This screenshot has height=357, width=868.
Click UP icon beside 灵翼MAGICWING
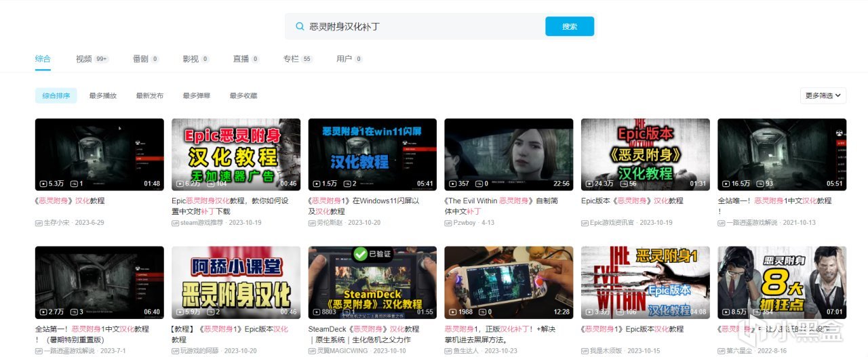pos(313,351)
